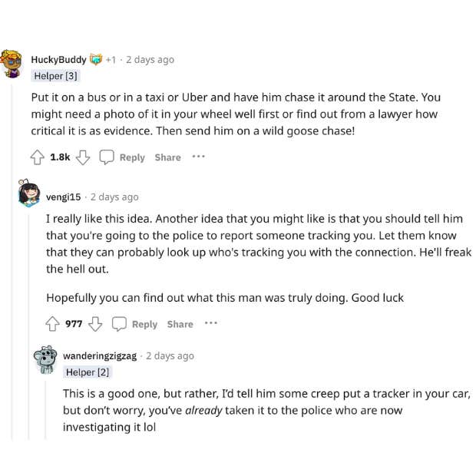Viewport: 476px width, 476px height.
Task: Open more options on HuckyBuddy's comment
Action: pos(199,157)
